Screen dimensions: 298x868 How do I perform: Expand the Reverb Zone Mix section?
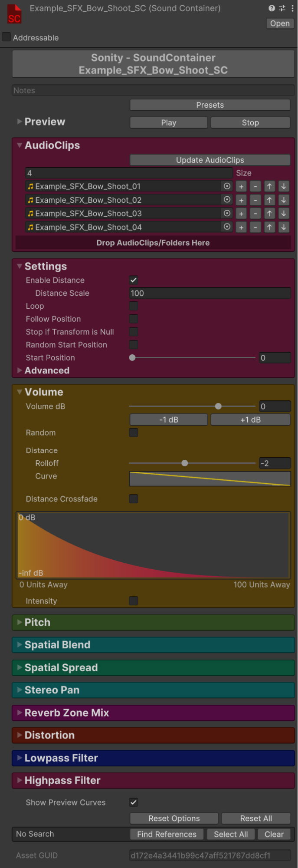[x=66, y=713]
